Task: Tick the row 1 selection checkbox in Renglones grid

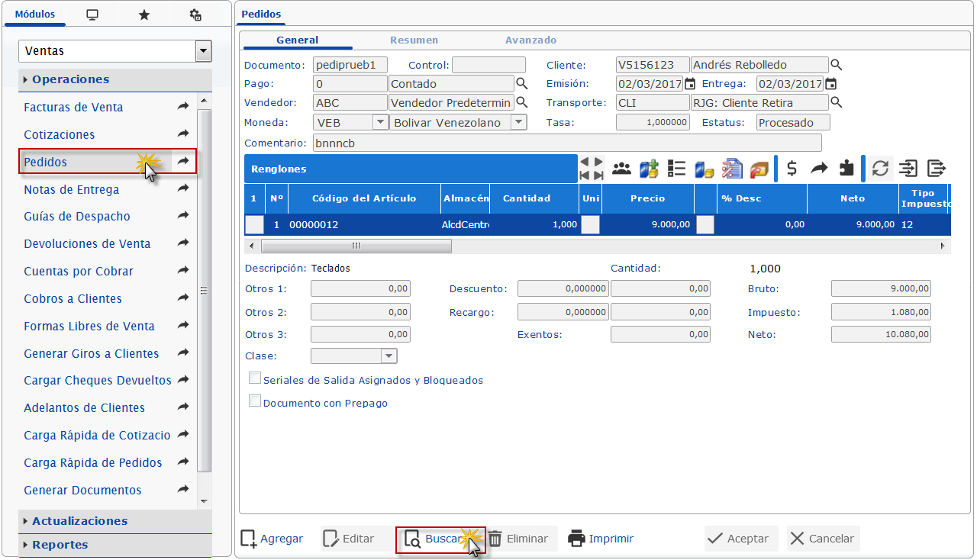Action: (x=254, y=225)
